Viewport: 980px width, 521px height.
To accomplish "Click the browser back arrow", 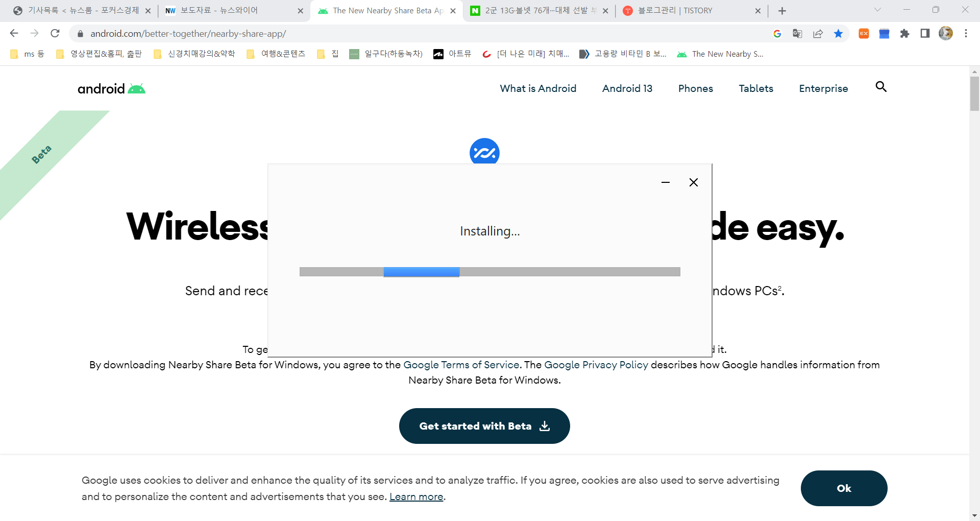I will coord(14,33).
